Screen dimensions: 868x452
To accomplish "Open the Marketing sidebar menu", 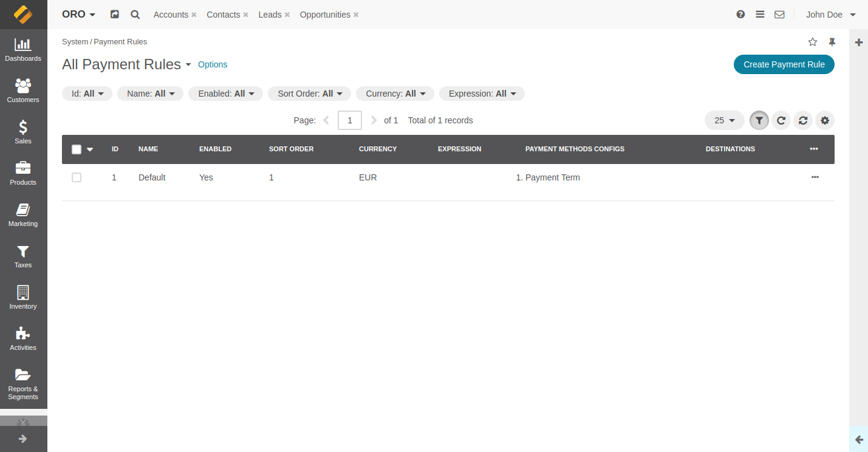I will tap(23, 215).
